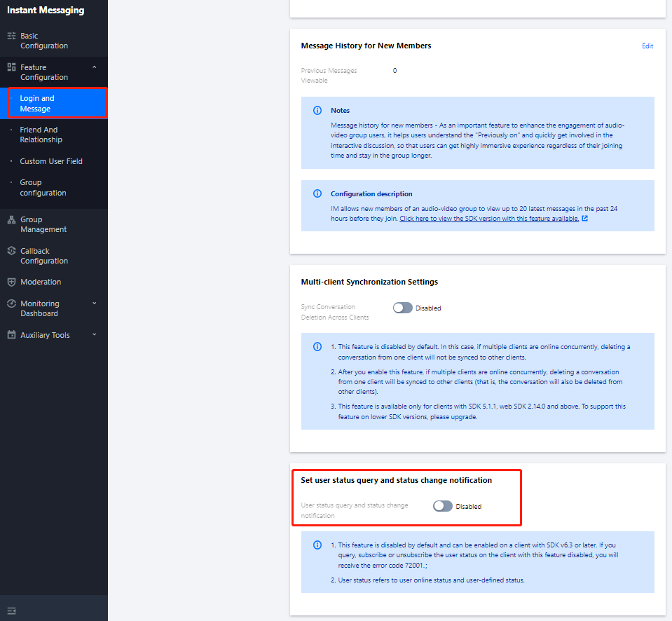
Task: Click the Callback Configuration sidebar icon
Action: click(x=12, y=251)
